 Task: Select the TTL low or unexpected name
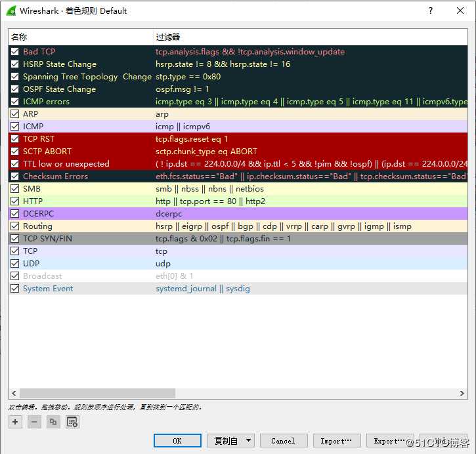[x=66, y=163]
